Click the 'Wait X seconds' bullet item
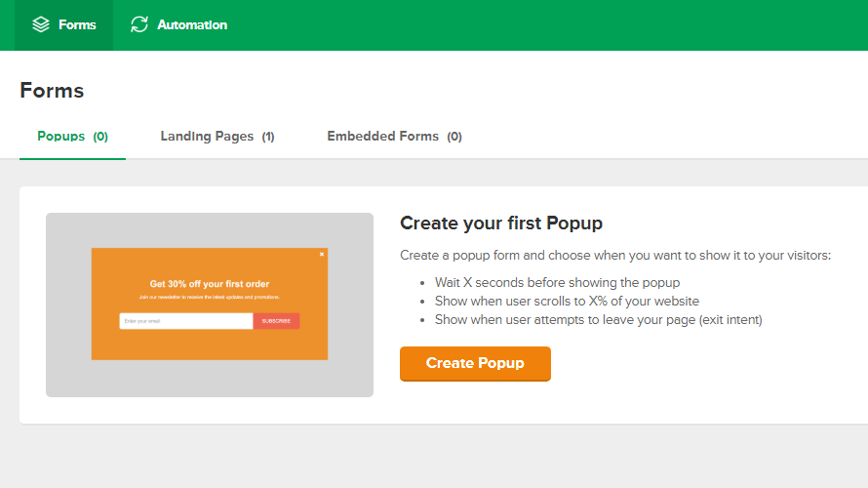 [x=557, y=283]
